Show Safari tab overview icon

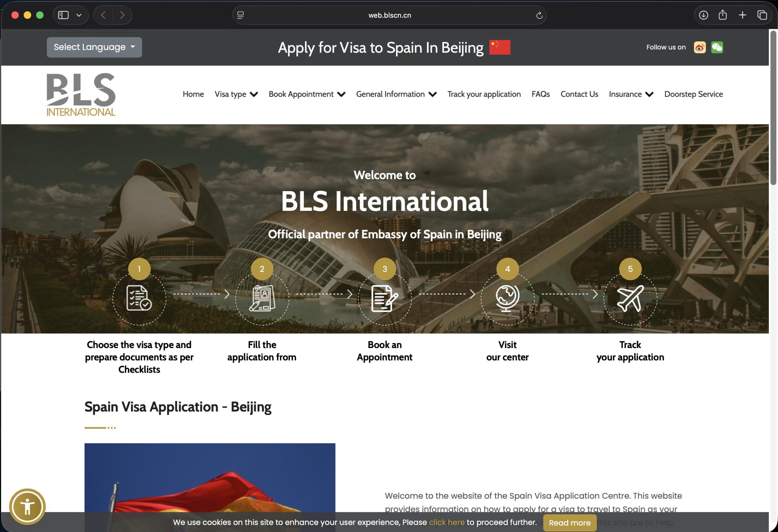click(762, 15)
